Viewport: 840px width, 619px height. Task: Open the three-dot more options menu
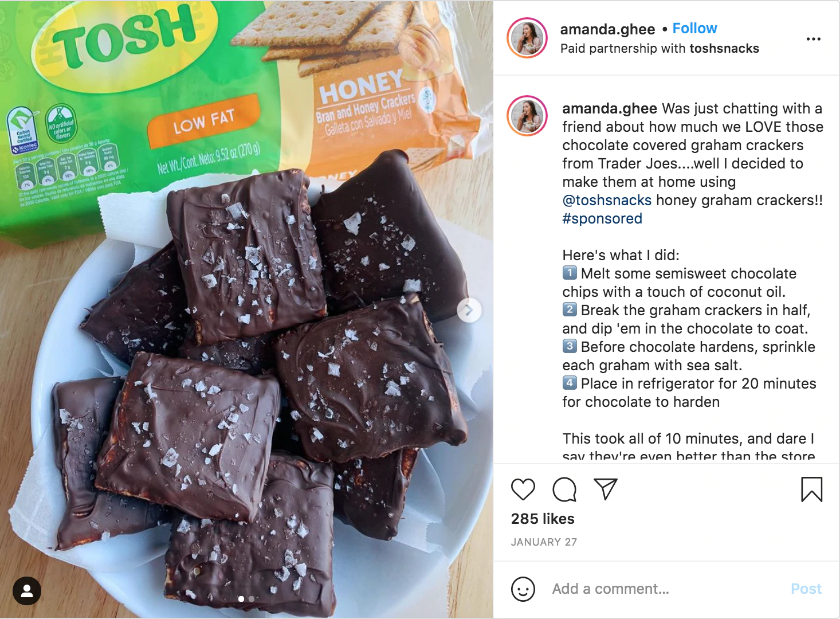coord(814,39)
